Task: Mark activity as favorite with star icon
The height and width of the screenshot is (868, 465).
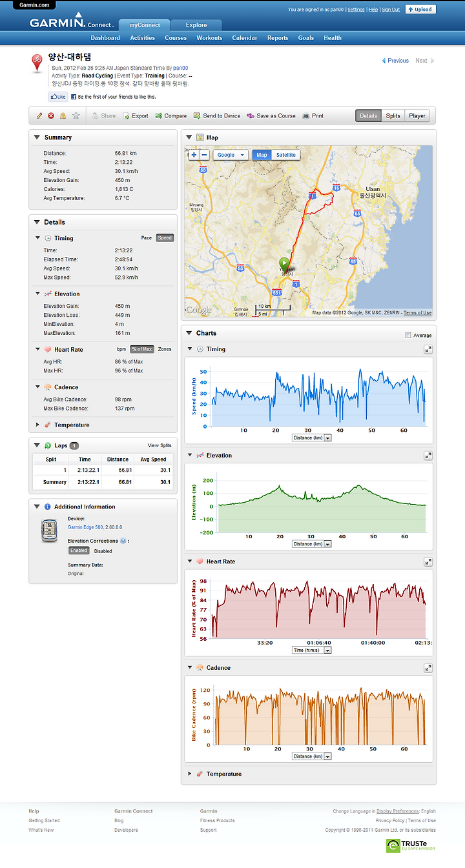Action: pyautogui.click(x=76, y=116)
